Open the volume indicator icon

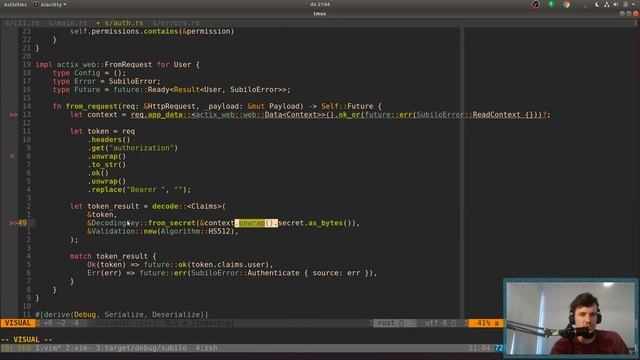pos(616,4)
